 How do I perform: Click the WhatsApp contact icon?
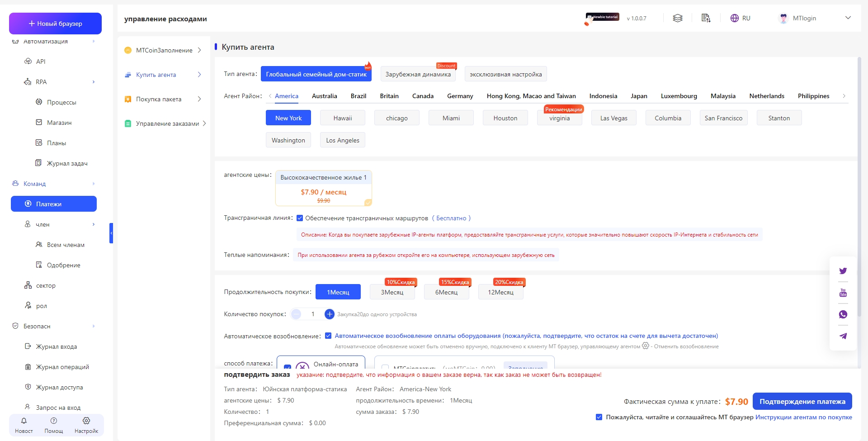click(843, 314)
